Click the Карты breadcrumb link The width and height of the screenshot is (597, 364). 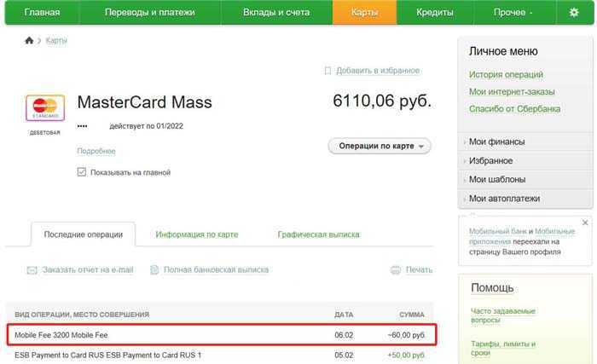pos(56,40)
